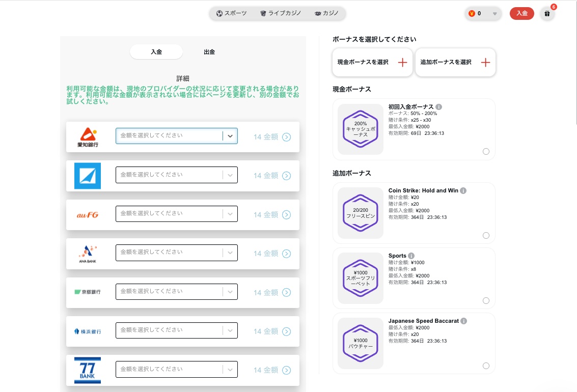Click 14 金額 link for Yokohama Bank
This screenshot has height=392, width=577.
(266, 331)
